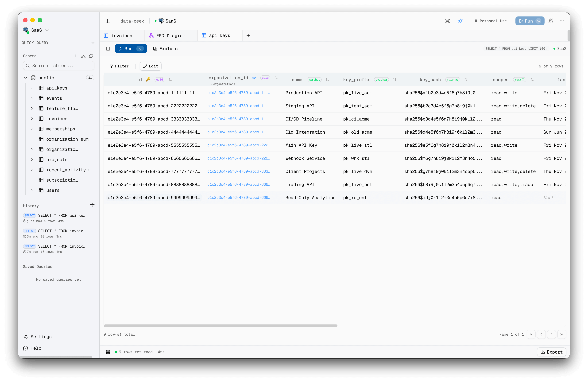Screen dimensions: 588x382
Task: Open the AI assistant sparkle icon
Action: coord(460,21)
